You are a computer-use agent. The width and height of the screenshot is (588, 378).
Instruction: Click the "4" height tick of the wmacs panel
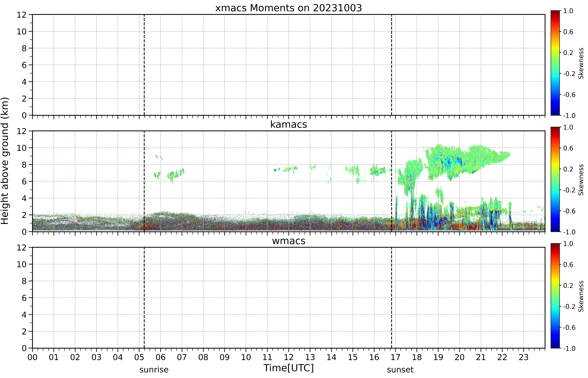(x=24, y=315)
